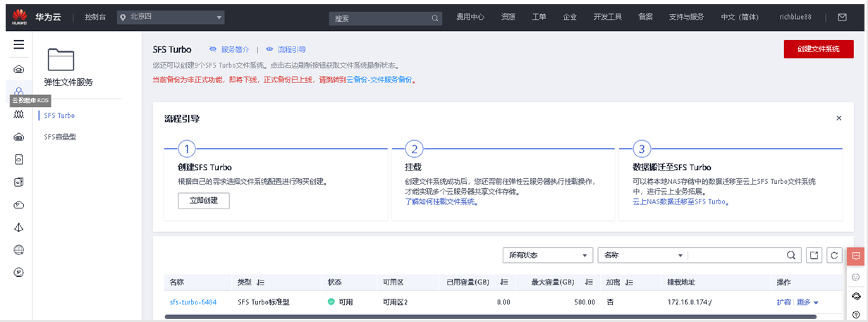
Task: Open the sfs-turbo-6484 file system link
Action: (x=193, y=302)
